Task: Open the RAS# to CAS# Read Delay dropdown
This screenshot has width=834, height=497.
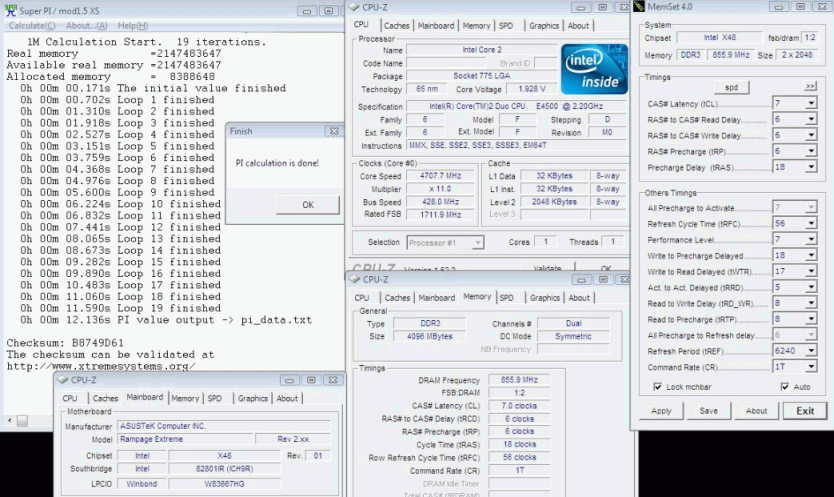Action: pyautogui.click(x=811, y=119)
